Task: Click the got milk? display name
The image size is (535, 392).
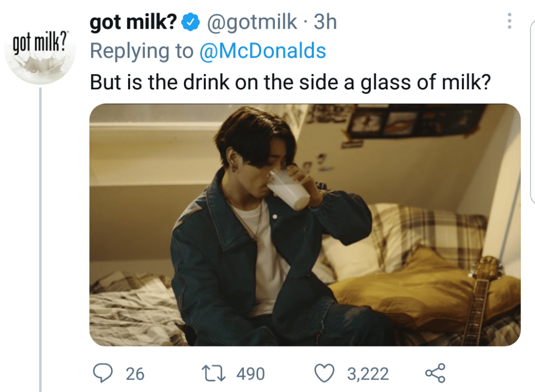Action: point(134,22)
